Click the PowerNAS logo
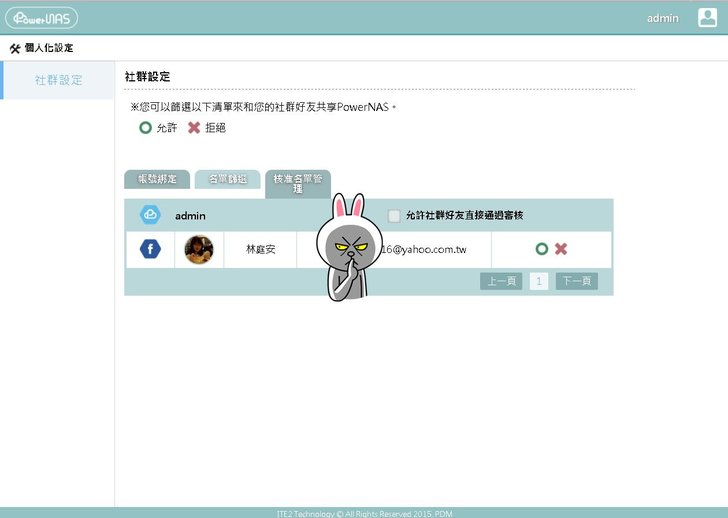The height and width of the screenshot is (518, 728). click(x=41, y=18)
